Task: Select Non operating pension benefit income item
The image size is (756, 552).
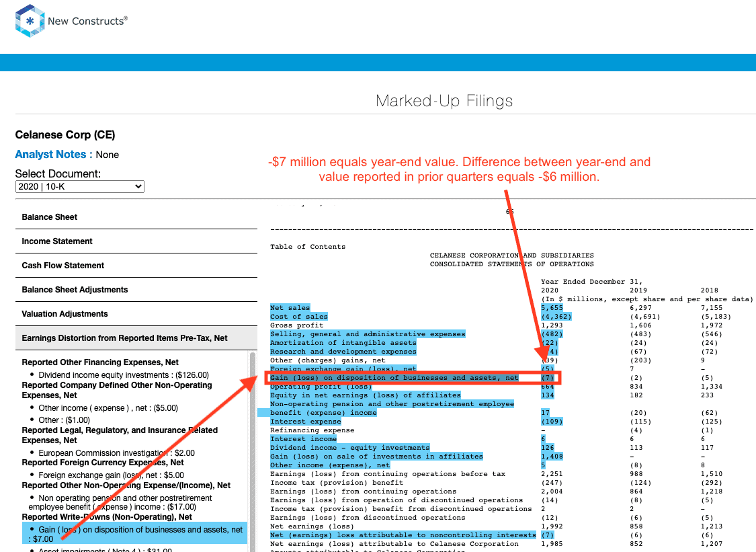Action: (120, 502)
